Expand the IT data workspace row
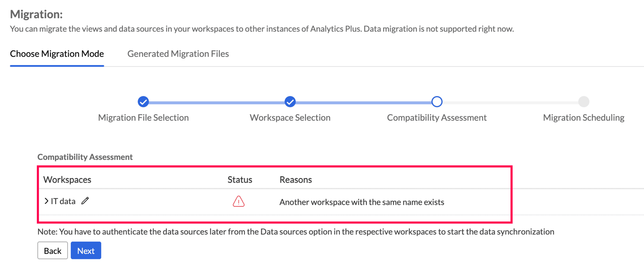The height and width of the screenshot is (272, 644). tap(46, 201)
